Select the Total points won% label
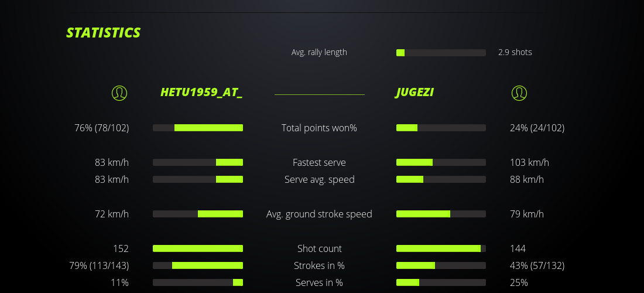 pyautogui.click(x=319, y=128)
